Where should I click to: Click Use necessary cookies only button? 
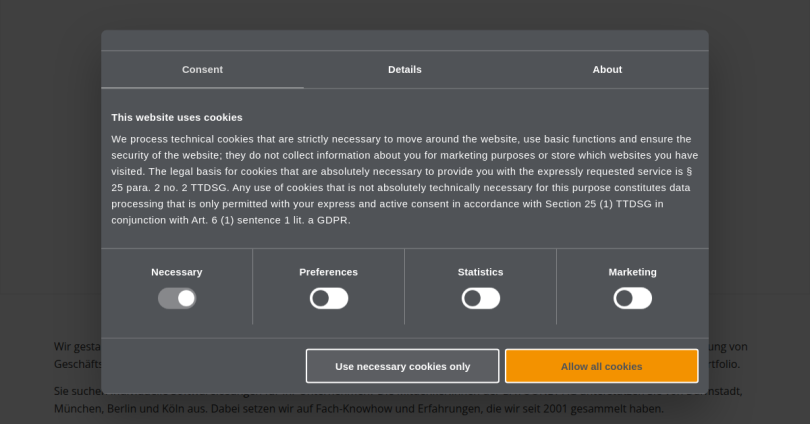point(402,366)
